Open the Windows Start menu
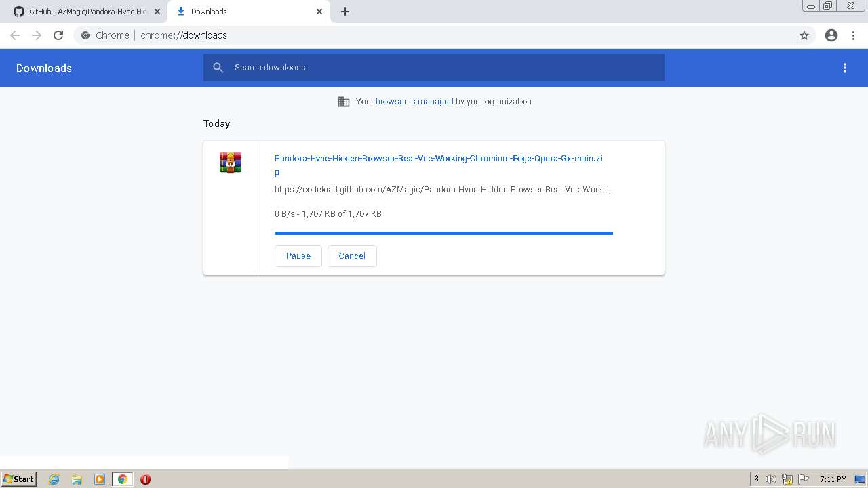Image resolution: width=868 pixels, height=488 pixels. click(x=19, y=479)
